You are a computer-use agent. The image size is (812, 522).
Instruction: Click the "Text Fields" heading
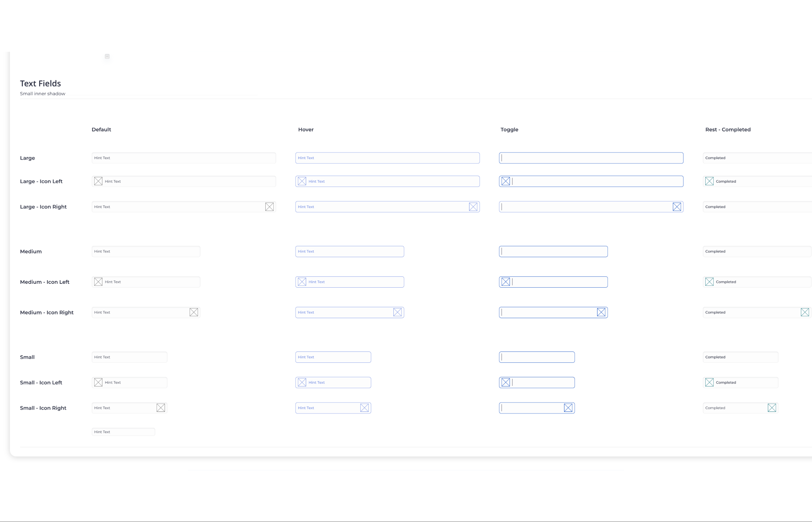tap(40, 84)
